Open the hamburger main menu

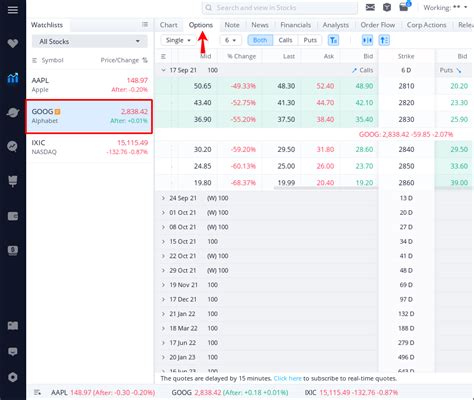[13, 10]
